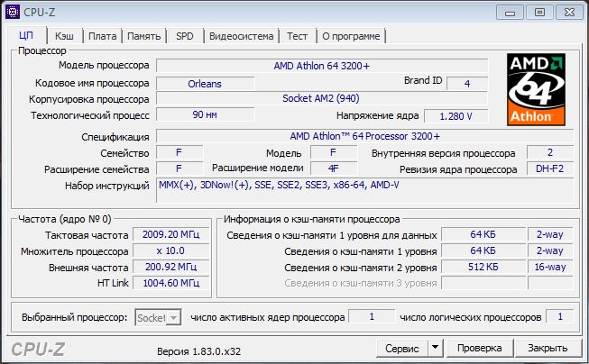Go to the SPD tab
589x364 pixels.
tap(184, 36)
